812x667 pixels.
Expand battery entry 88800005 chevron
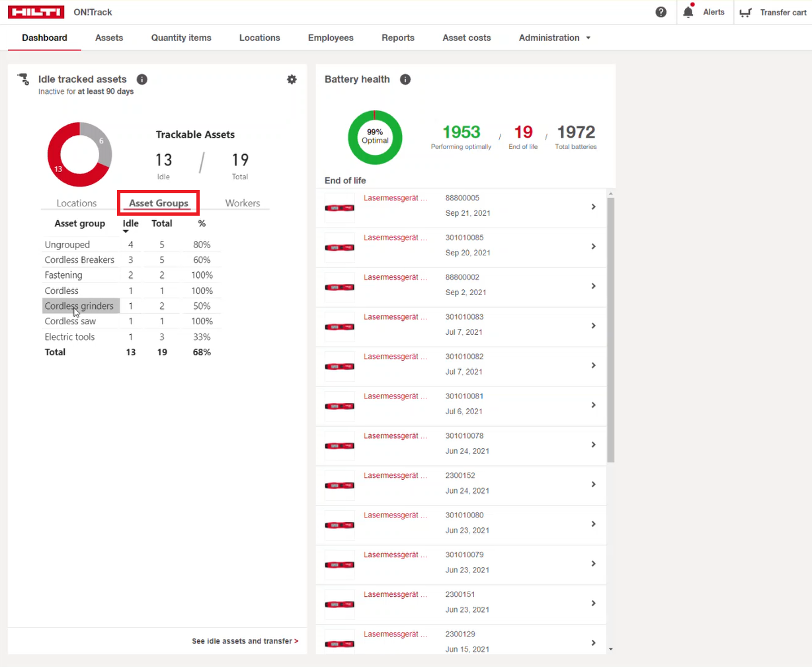pyautogui.click(x=593, y=206)
